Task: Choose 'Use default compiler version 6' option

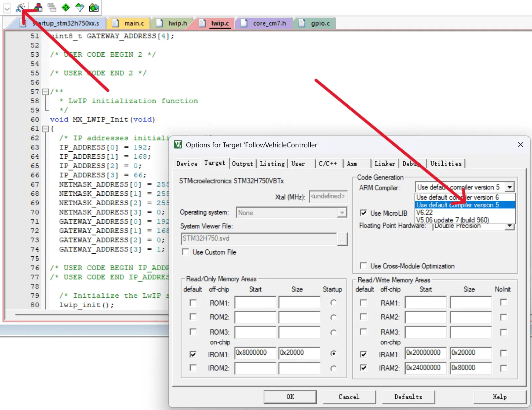Action: (465, 197)
